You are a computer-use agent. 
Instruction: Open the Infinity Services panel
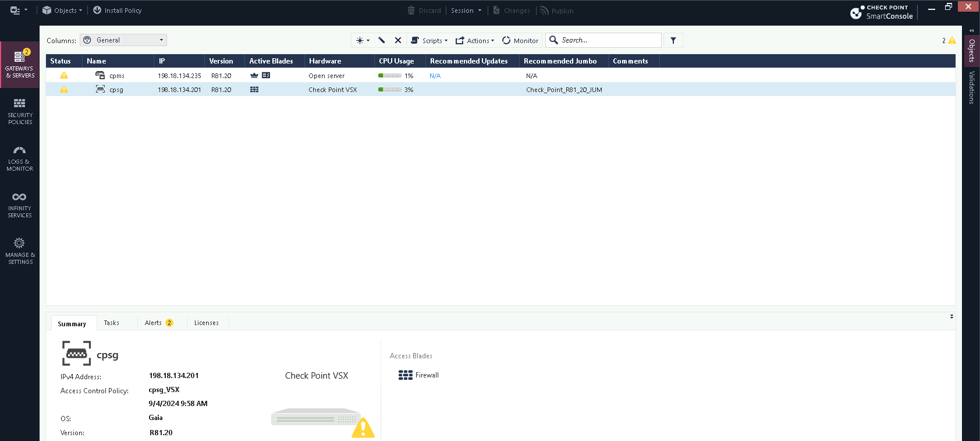[20, 204]
